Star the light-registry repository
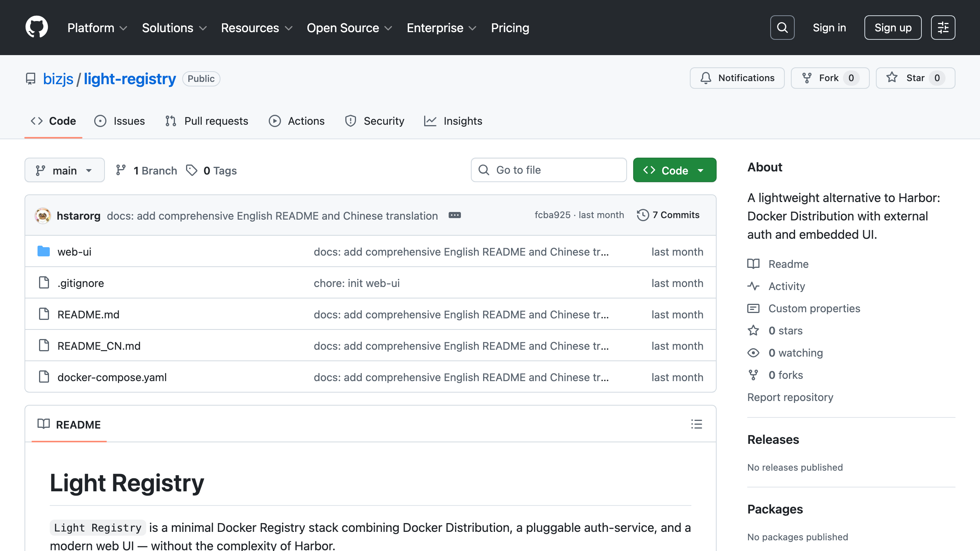 tap(915, 78)
